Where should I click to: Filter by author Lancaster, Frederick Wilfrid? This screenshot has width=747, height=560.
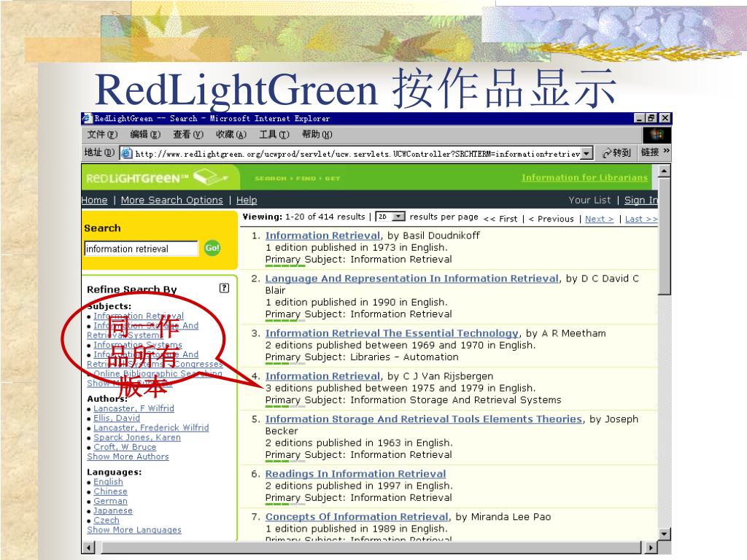tap(151, 427)
